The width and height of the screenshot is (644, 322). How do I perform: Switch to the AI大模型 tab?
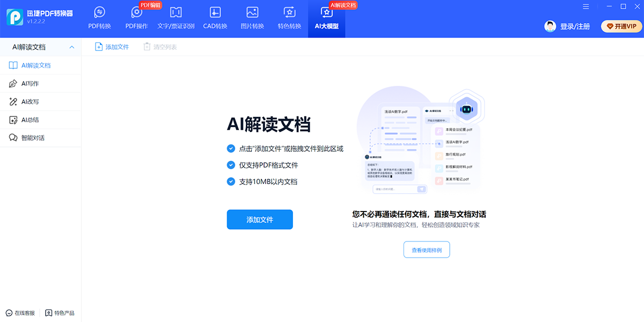(x=326, y=19)
